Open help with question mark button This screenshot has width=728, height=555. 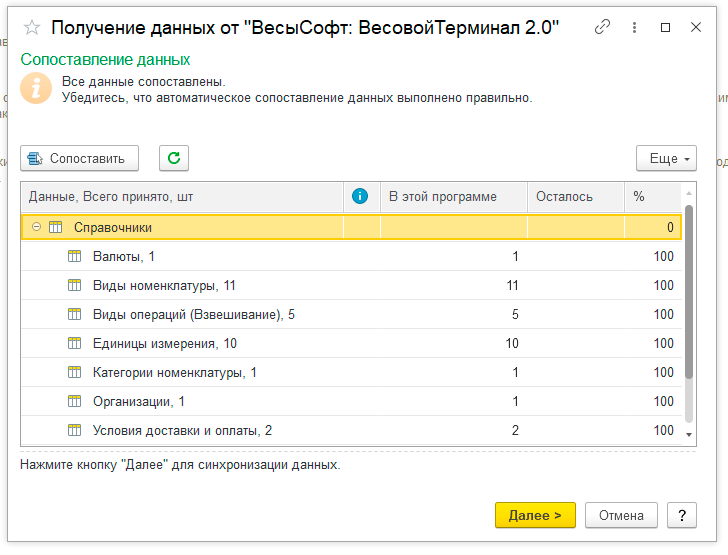[681, 515]
